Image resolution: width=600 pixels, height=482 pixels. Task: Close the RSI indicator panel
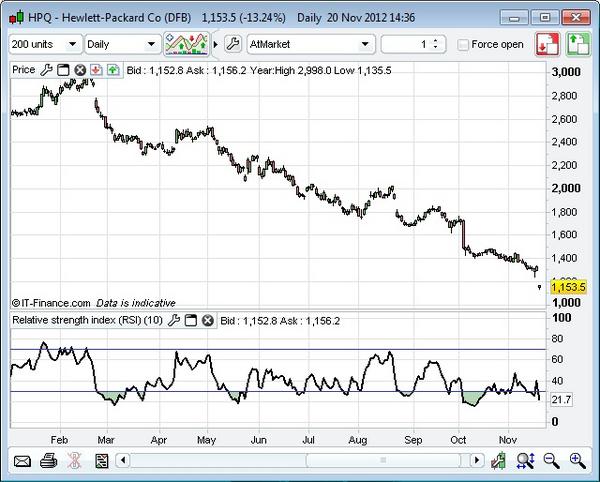[x=208, y=321]
